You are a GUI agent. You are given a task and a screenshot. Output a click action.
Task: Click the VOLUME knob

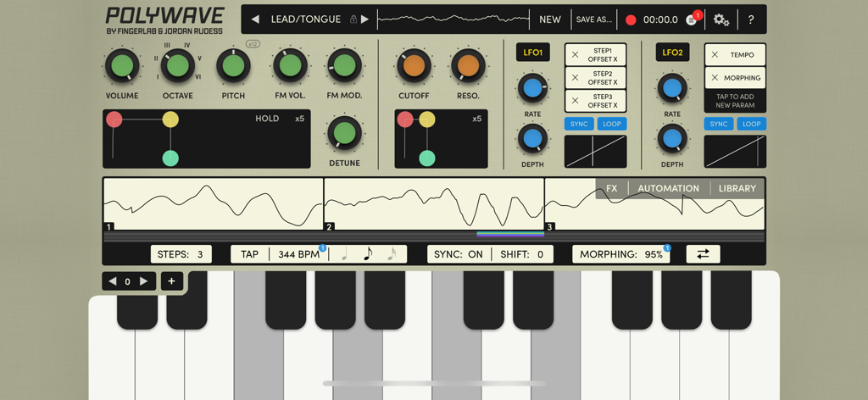click(122, 65)
